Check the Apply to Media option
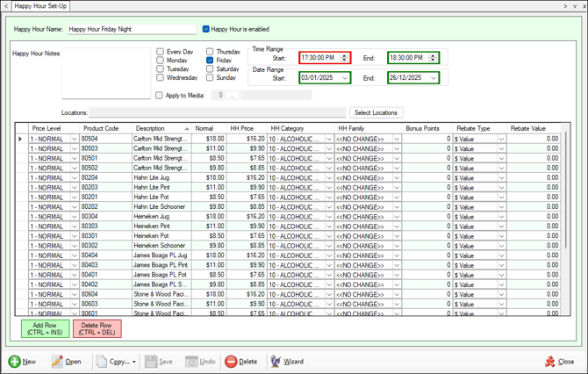The image size is (588, 374). coord(159,95)
